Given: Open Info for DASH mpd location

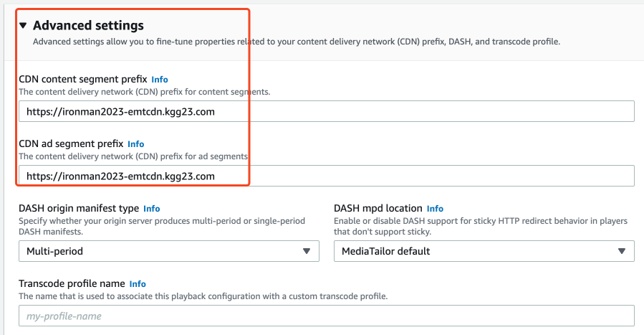Looking at the screenshot, I should [435, 209].
